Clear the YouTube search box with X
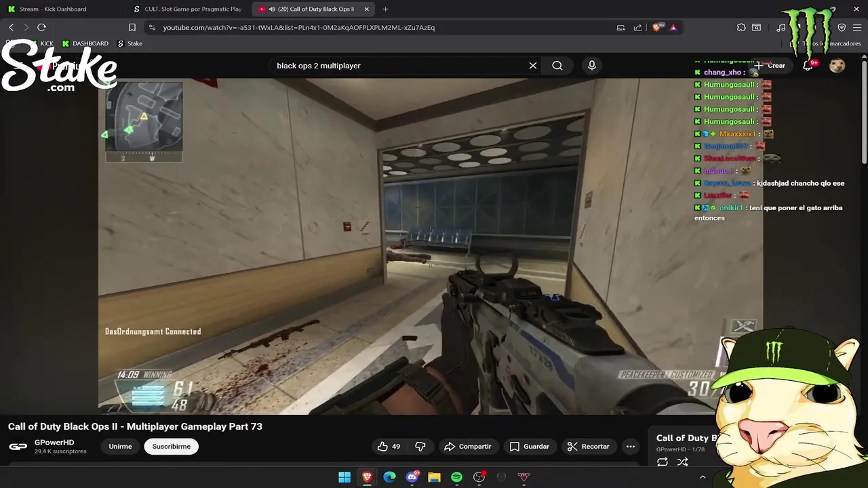Viewport: 868px width, 488px height. tap(533, 66)
